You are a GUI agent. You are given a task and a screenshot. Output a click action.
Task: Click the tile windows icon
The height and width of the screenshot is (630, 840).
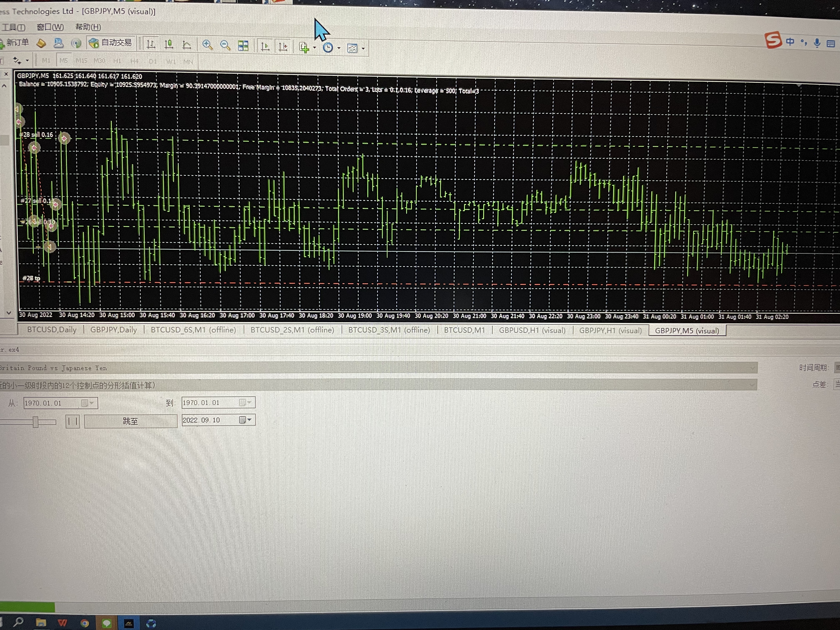coord(243,46)
